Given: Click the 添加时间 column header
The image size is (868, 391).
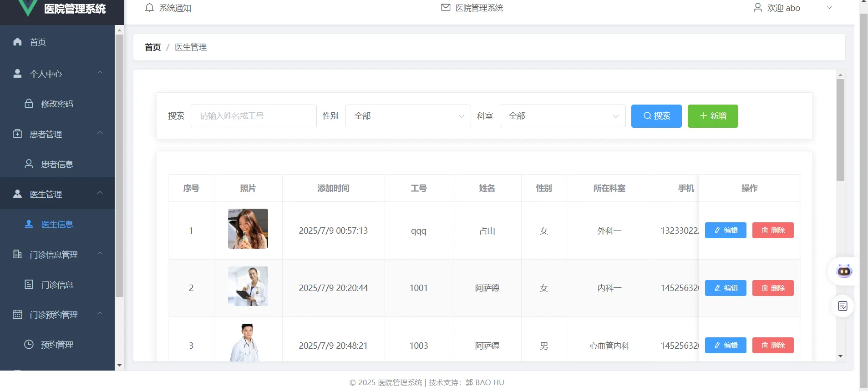Looking at the screenshot, I should [334, 188].
